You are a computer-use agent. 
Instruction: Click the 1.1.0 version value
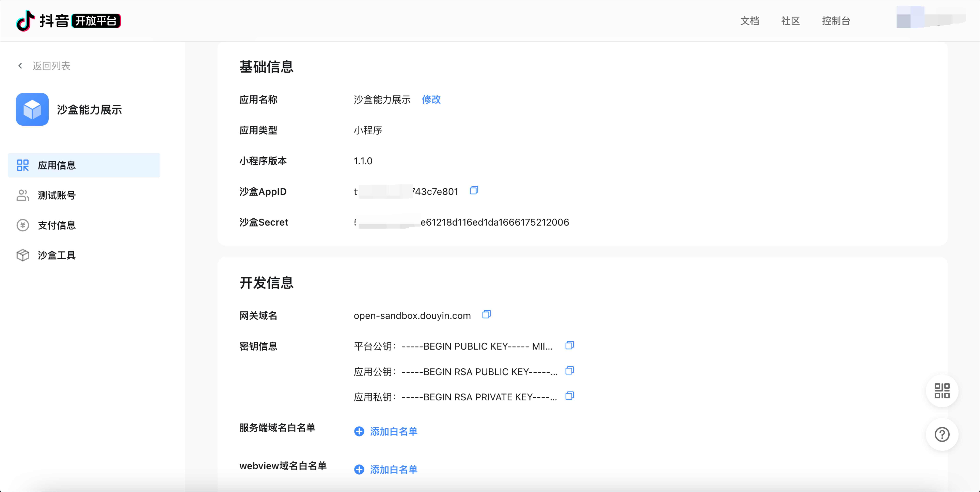pyautogui.click(x=363, y=161)
